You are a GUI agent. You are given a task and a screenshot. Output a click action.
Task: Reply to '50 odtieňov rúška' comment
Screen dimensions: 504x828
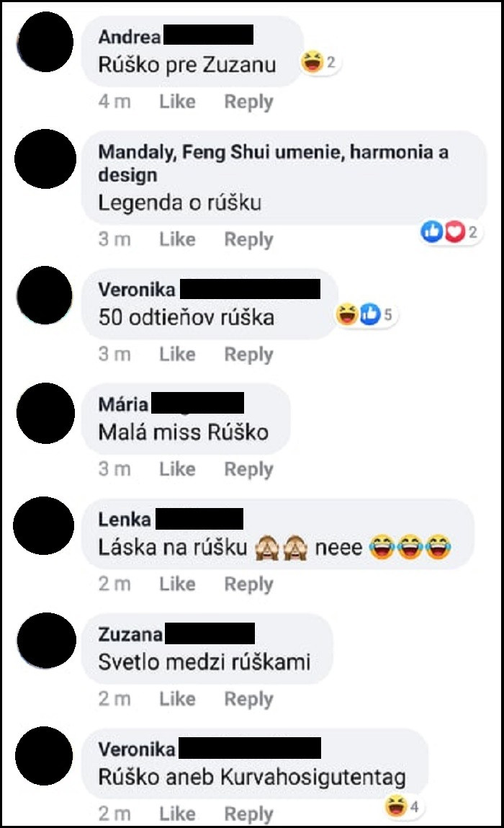tap(248, 355)
